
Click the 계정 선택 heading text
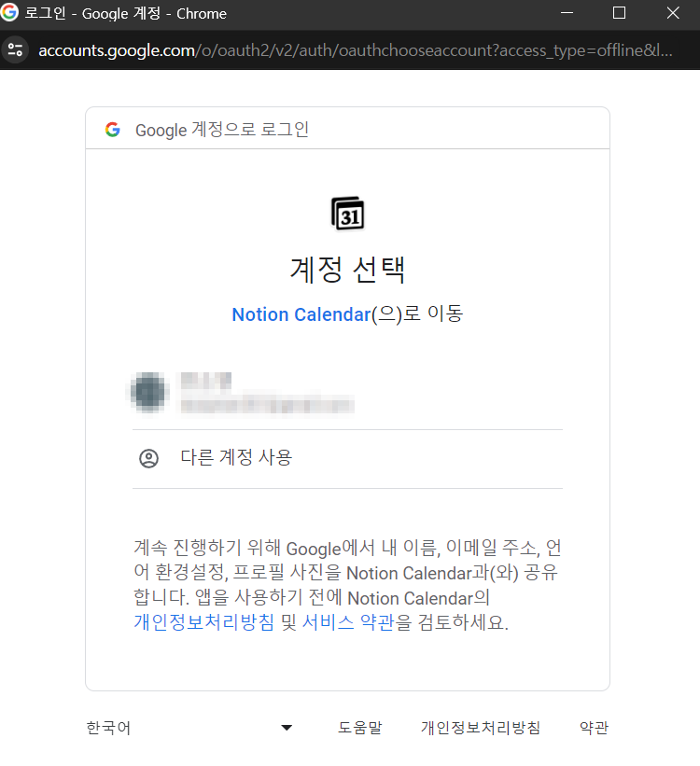[x=347, y=270]
